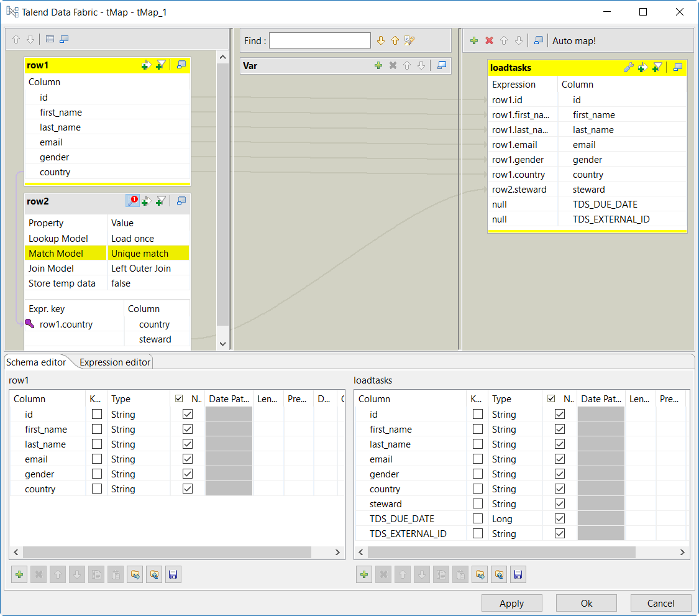
Task: Minimize the loadtasks output table
Action: coord(678,67)
